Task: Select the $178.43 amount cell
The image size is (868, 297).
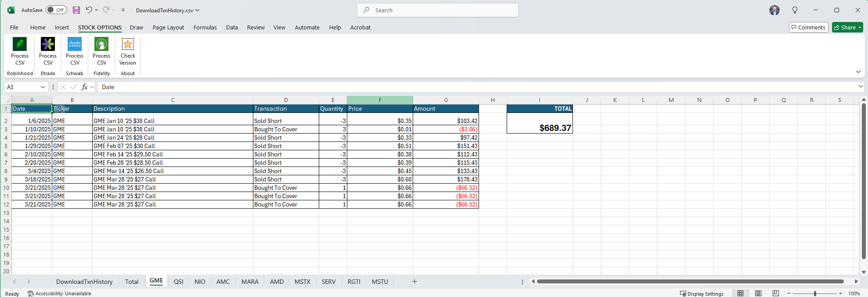Action: click(446, 179)
